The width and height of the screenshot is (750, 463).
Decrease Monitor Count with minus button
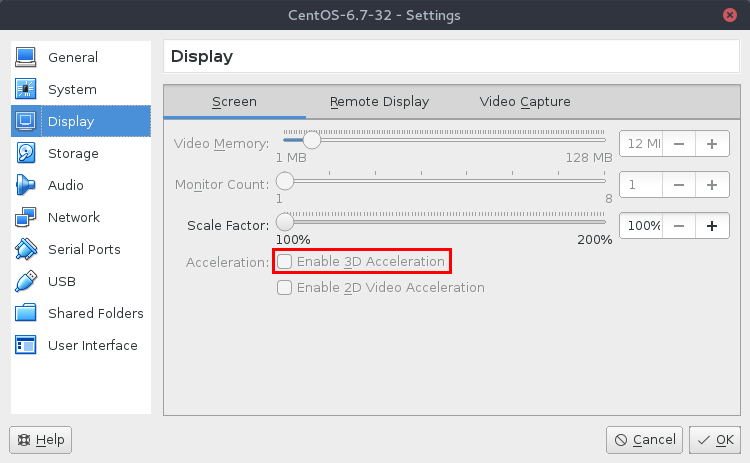(679, 185)
